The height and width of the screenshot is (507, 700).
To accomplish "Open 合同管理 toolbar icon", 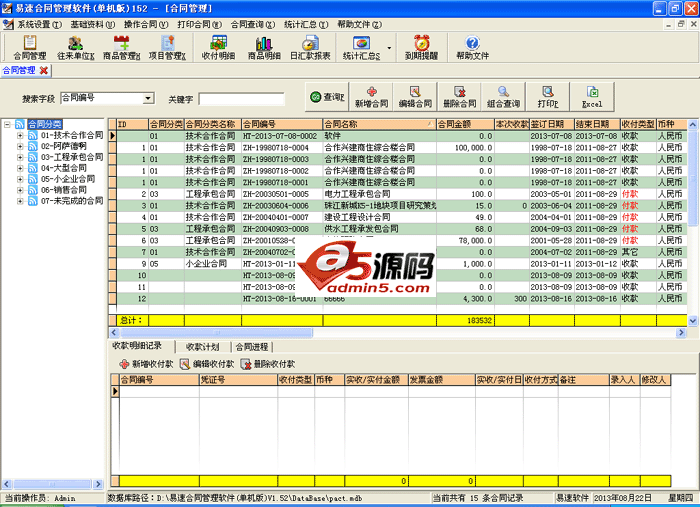I will (29, 48).
